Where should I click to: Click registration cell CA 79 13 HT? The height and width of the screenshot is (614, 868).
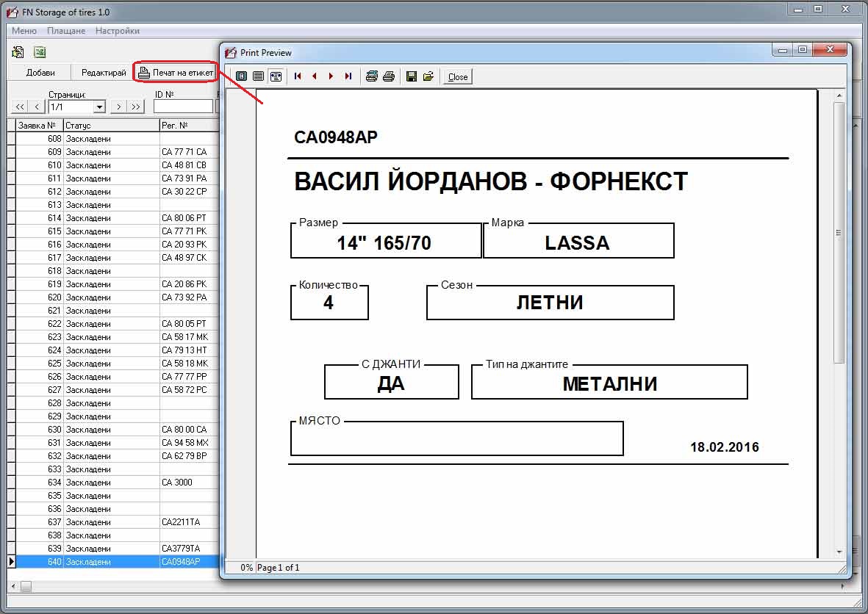point(190,350)
